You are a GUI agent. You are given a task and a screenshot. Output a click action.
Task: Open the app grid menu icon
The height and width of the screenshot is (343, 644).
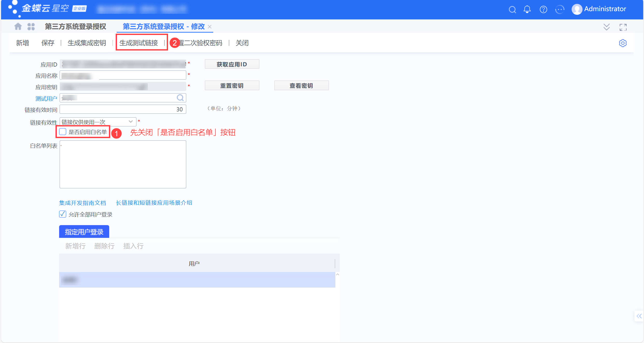pyautogui.click(x=31, y=26)
